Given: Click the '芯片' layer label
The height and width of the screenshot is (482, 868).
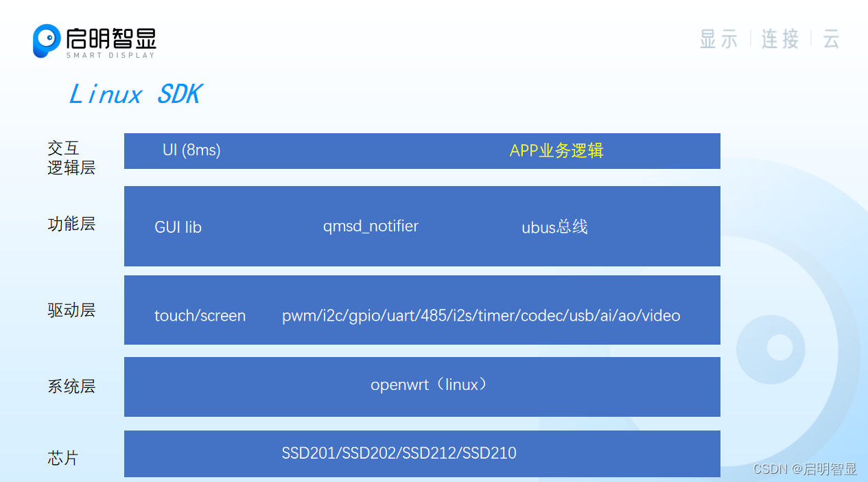Looking at the screenshot, I should click(x=63, y=458).
